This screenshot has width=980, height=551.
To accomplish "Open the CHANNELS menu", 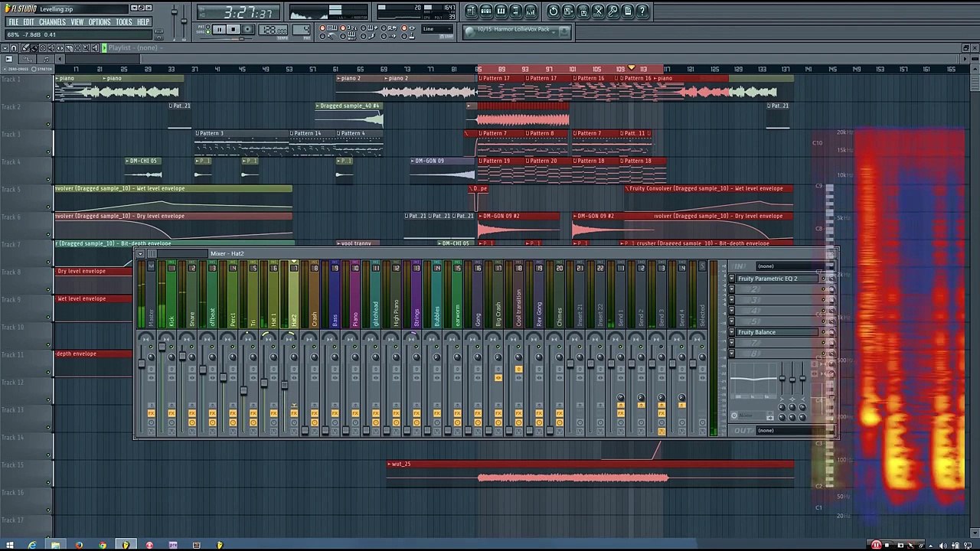I will point(52,22).
